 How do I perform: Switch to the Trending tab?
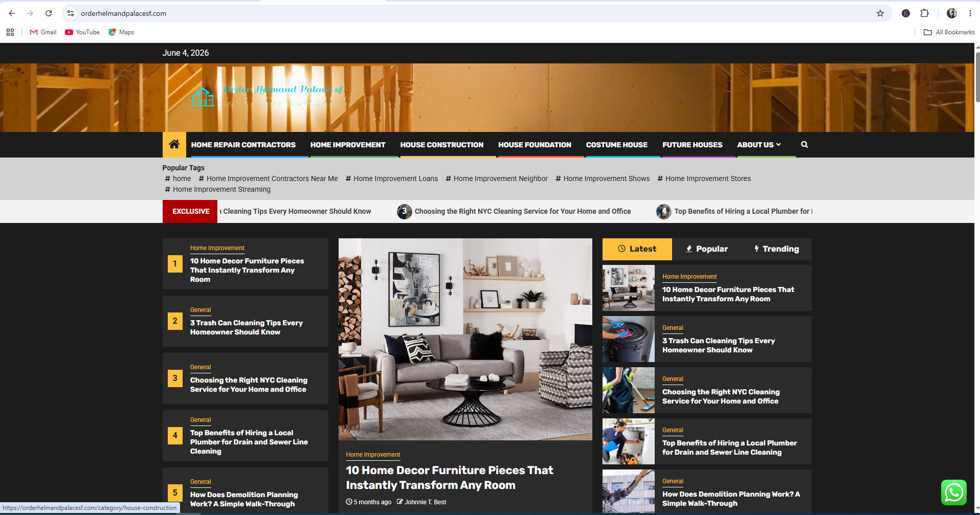(776, 249)
